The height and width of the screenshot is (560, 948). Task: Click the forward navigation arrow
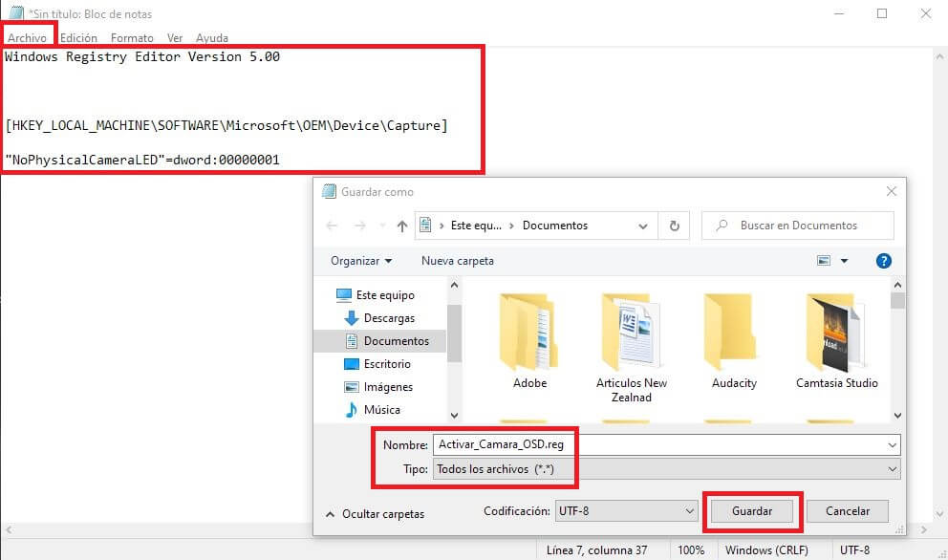359,226
